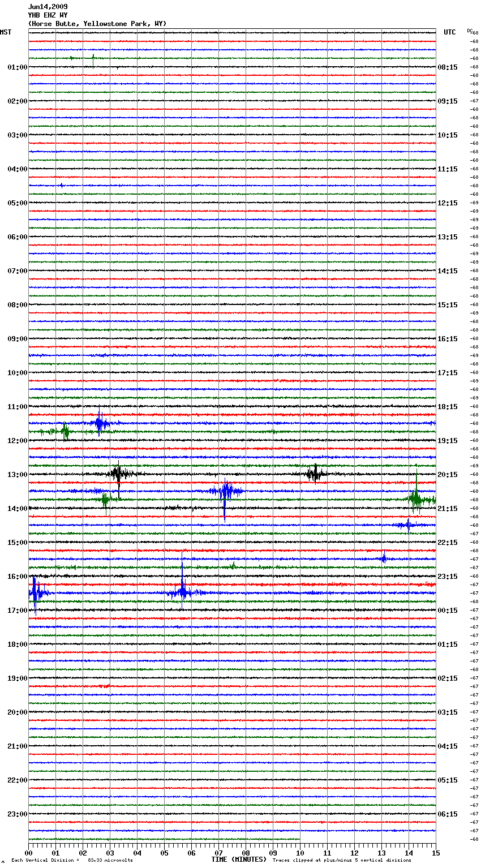This screenshot has width=481, height=868.
Task: Click the 00:15 UTC time label
Action: 448,611
